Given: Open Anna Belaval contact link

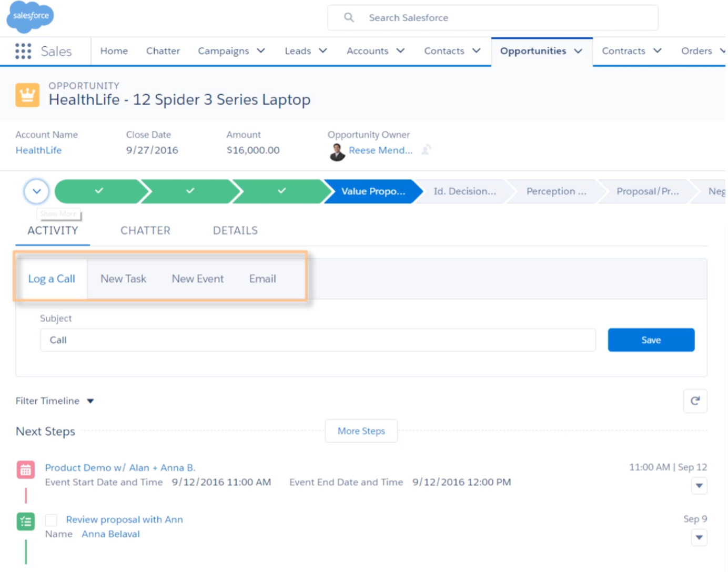Looking at the screenshot, I should click(x=110, y=534).
